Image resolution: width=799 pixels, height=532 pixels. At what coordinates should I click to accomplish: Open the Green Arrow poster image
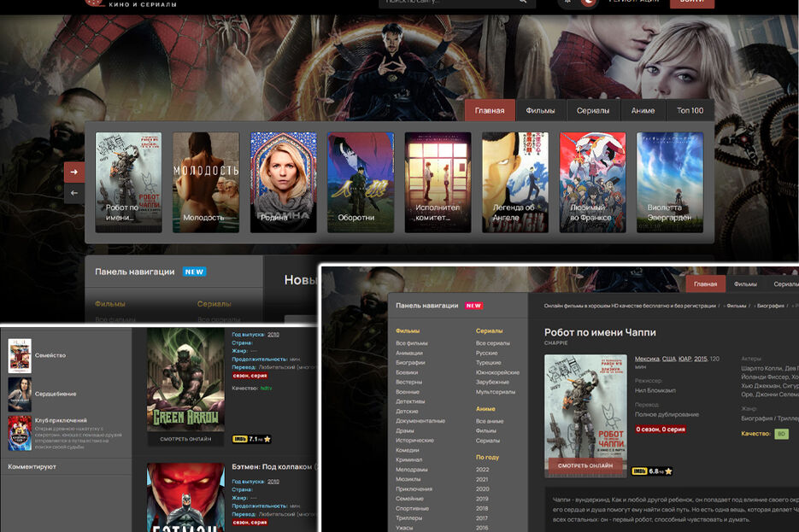point(185,380)
